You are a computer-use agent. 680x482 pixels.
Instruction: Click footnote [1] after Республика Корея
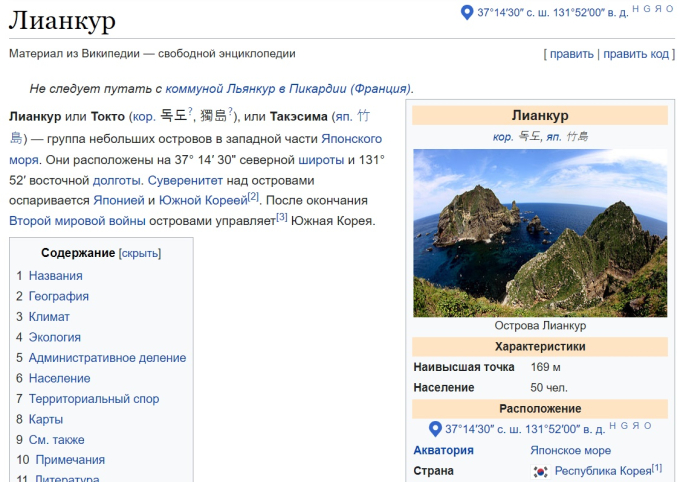tap(657, 468)
